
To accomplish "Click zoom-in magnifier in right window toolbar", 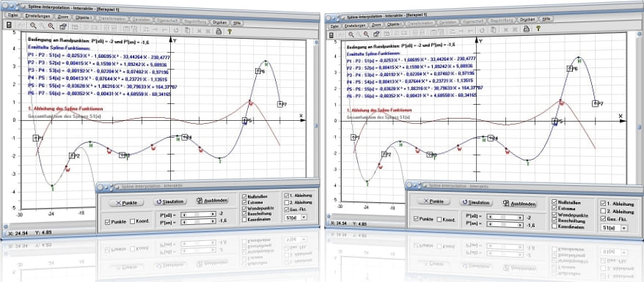I will click(x=351, y=34).
